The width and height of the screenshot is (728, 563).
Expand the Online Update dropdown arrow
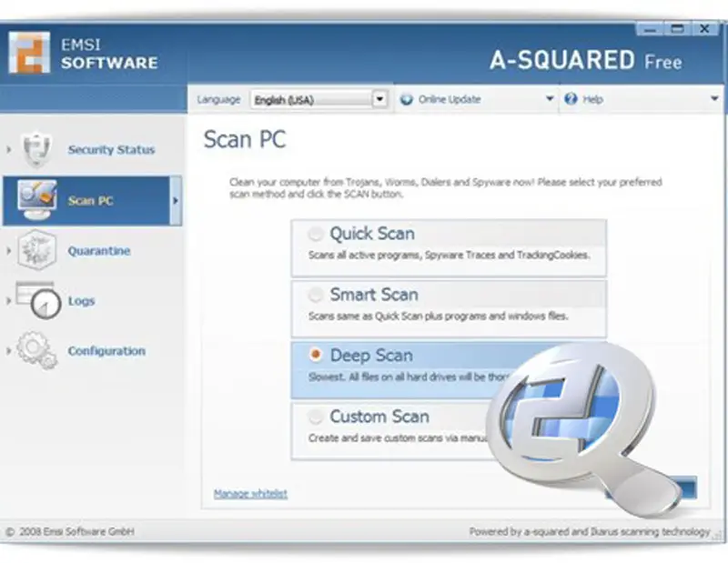(x=550, y=98)
